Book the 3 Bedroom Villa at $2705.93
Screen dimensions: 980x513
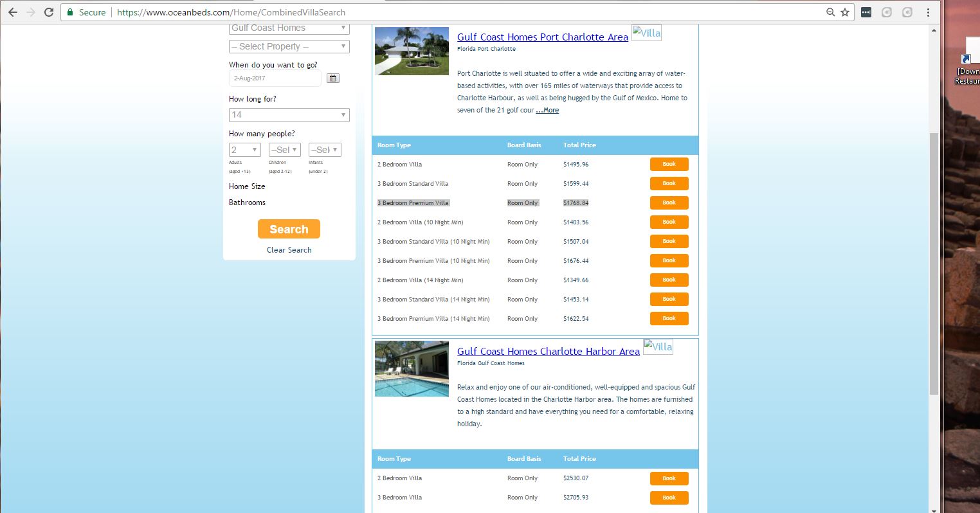click(x=669, y=498)
